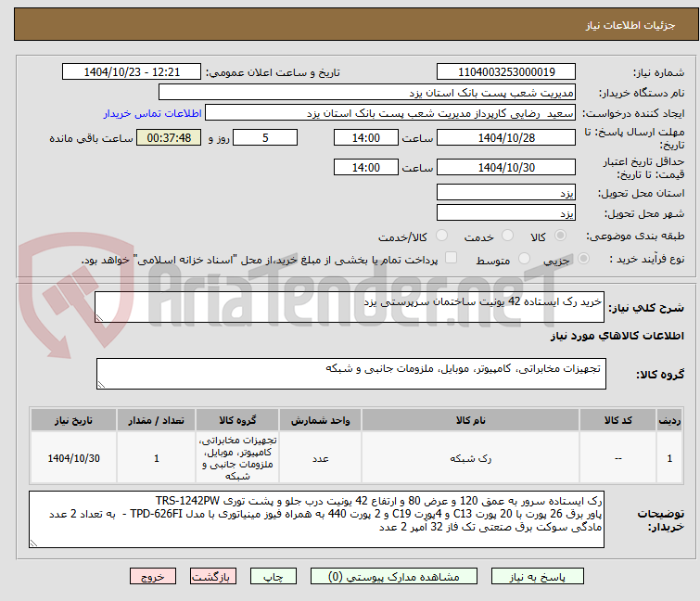This screenshot has height=601, width=700.
Task: Click the delivery city field 'یزد'
Action: [x=506, y=212]
